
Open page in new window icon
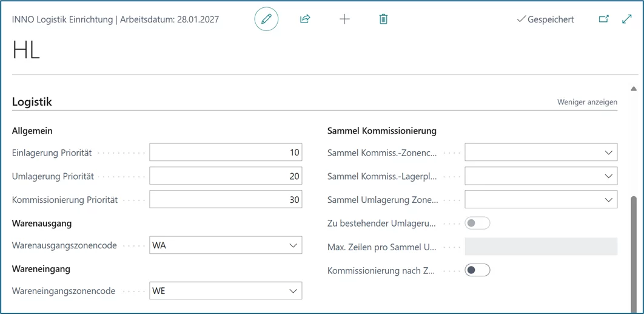pos(603,19)
